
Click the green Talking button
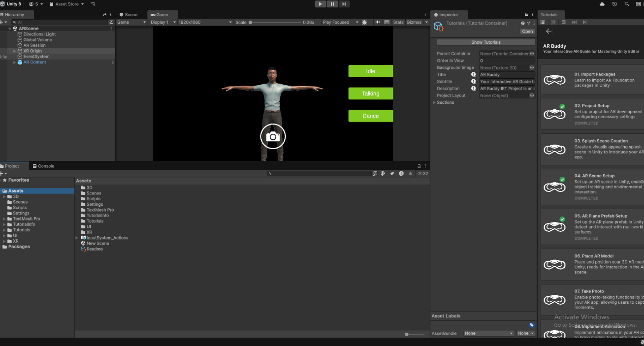tap(371, 94)
